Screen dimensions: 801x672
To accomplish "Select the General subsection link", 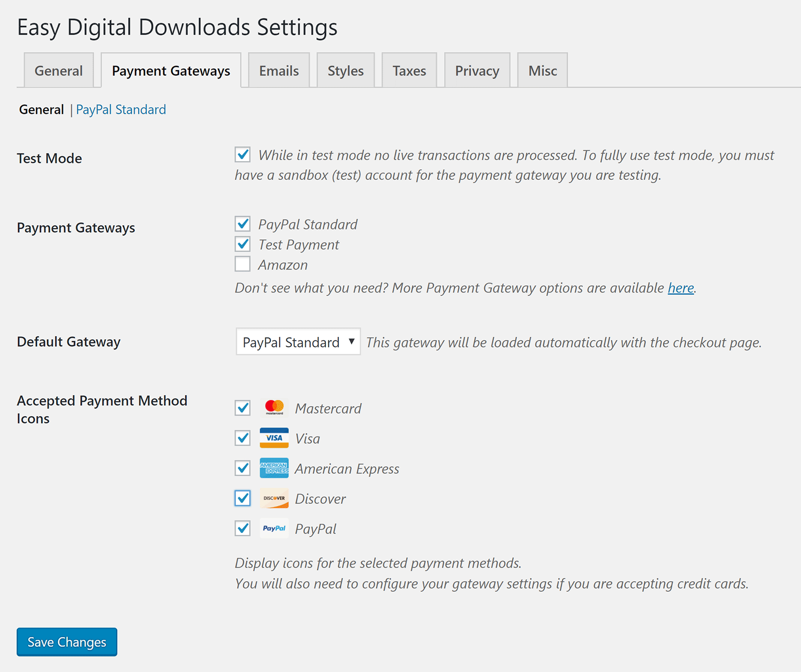I will coord(42,110).
